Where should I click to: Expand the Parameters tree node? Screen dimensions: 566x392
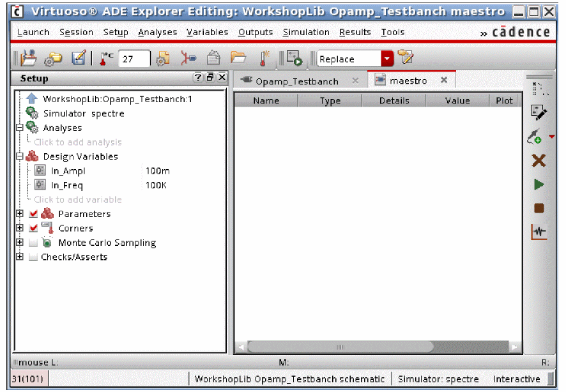click(20, 213)
